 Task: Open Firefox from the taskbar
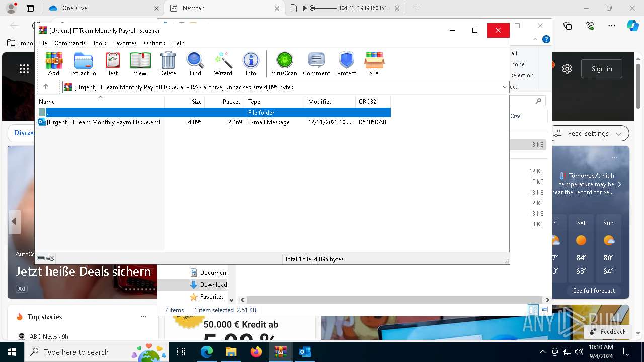(256, 352)
